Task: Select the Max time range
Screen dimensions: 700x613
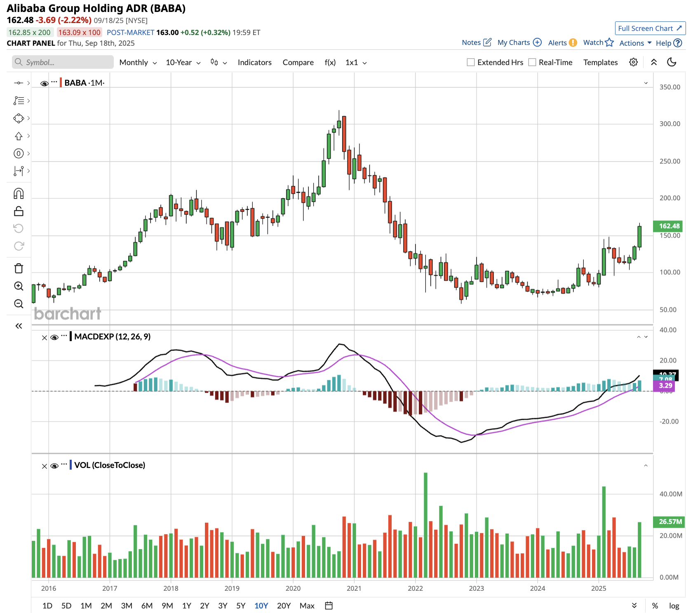Action: coord(307,606)
